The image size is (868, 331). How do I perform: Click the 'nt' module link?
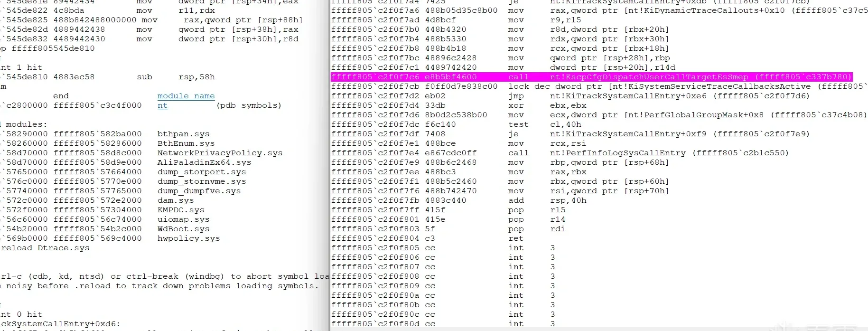[162, 105]
